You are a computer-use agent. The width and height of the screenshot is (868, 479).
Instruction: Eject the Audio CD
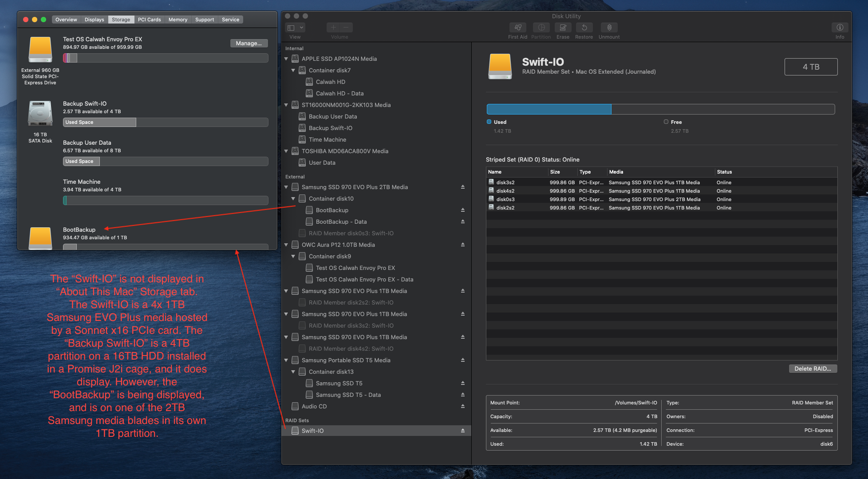[x=462, y=406]
